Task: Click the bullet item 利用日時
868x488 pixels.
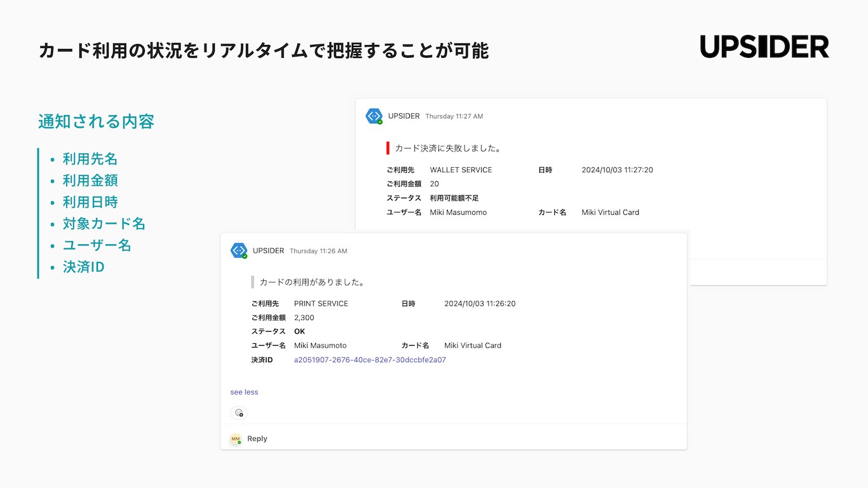Action: (x=90, y=202)
